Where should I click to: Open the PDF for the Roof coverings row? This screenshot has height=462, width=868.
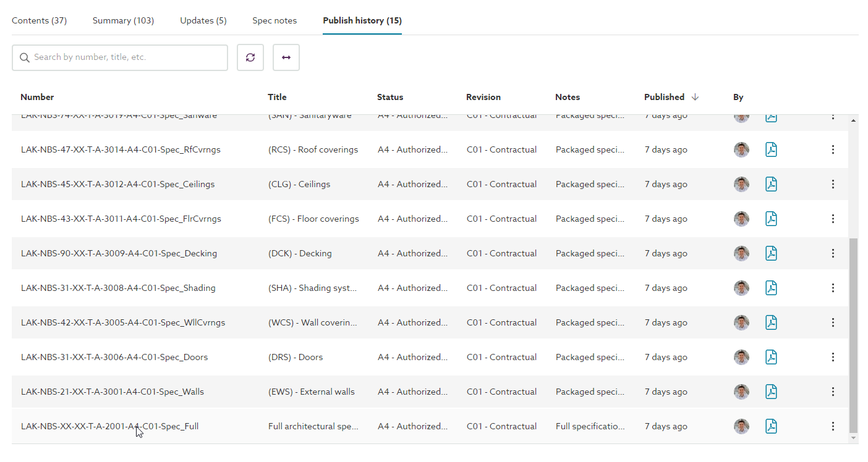(x=771, y=149)
